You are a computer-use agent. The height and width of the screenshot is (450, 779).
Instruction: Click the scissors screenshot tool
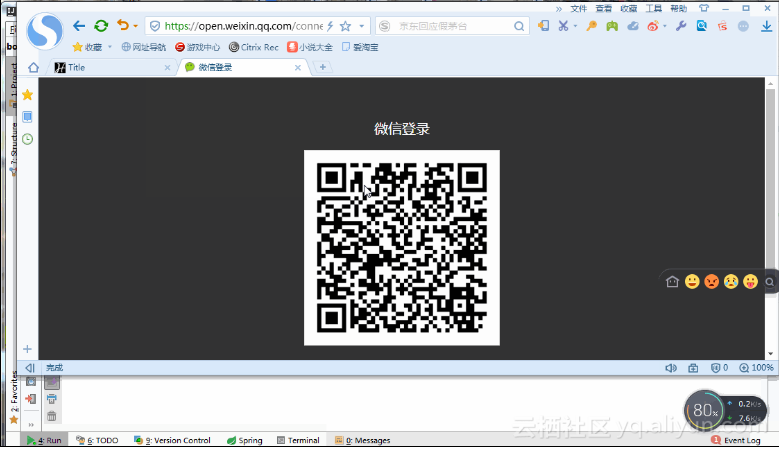coord(563,25)
